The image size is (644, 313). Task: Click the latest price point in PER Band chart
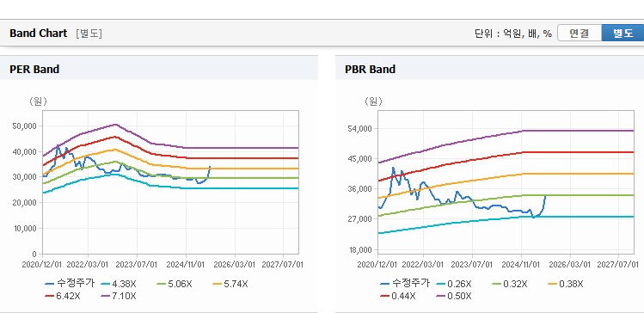click(x=210, y=166)
